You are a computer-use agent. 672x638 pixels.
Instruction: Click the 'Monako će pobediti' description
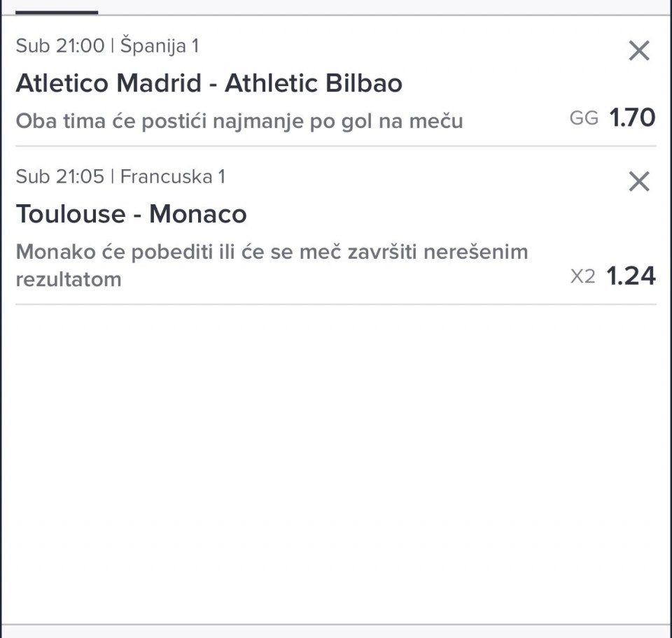[272, 252]
